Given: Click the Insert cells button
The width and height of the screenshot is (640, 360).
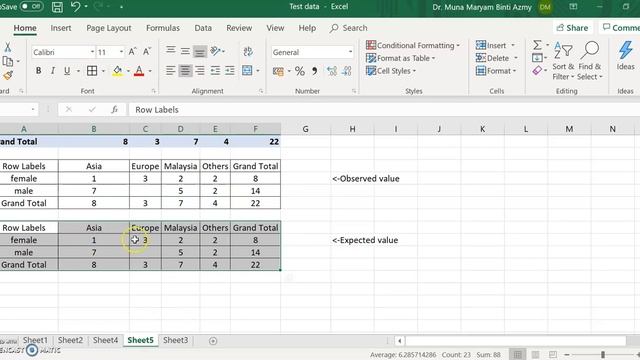Looking at the screenshot, I should point(491,45).
